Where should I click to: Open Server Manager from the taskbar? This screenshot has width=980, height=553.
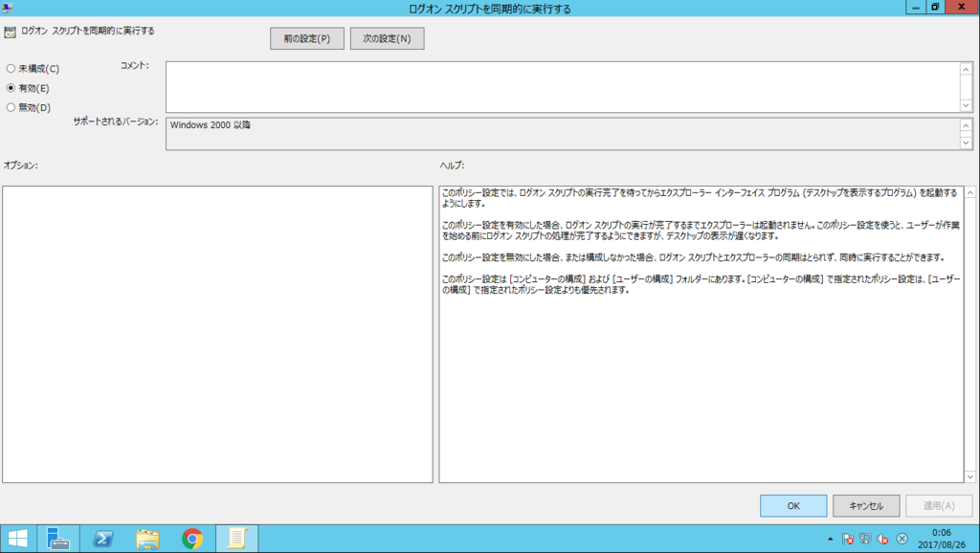pyautogui.click(x=58, y=538)
